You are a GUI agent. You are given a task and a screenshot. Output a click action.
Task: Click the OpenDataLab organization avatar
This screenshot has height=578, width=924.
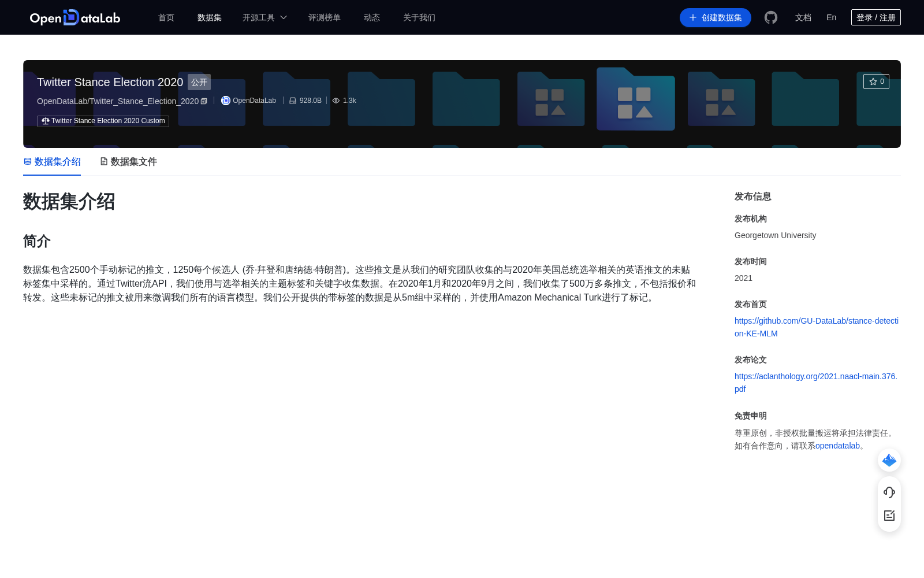[226, 101]
